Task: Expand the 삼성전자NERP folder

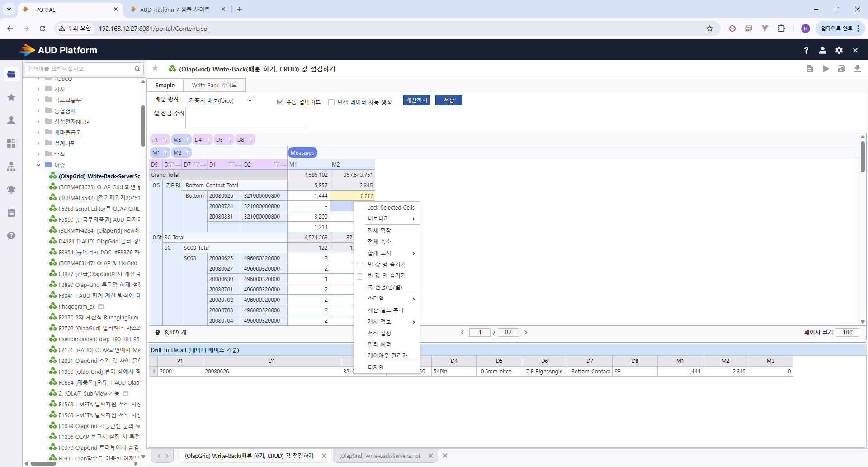Action: [38, 122]
